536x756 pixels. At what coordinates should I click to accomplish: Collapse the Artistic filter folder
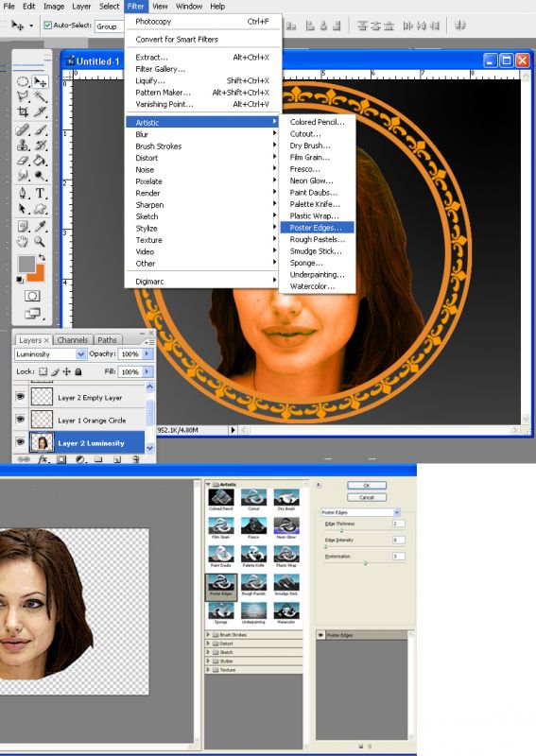tap(208, 484)
